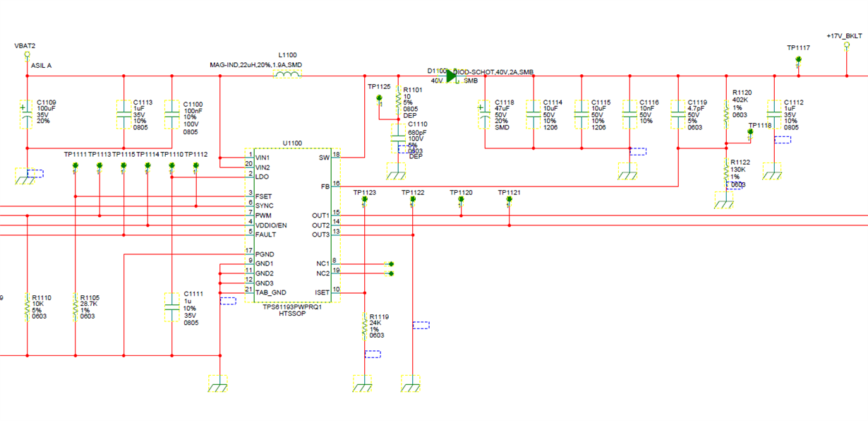868x421 pixels.
Task: Click the TP1125 test point marker
Action: [380, 98]
